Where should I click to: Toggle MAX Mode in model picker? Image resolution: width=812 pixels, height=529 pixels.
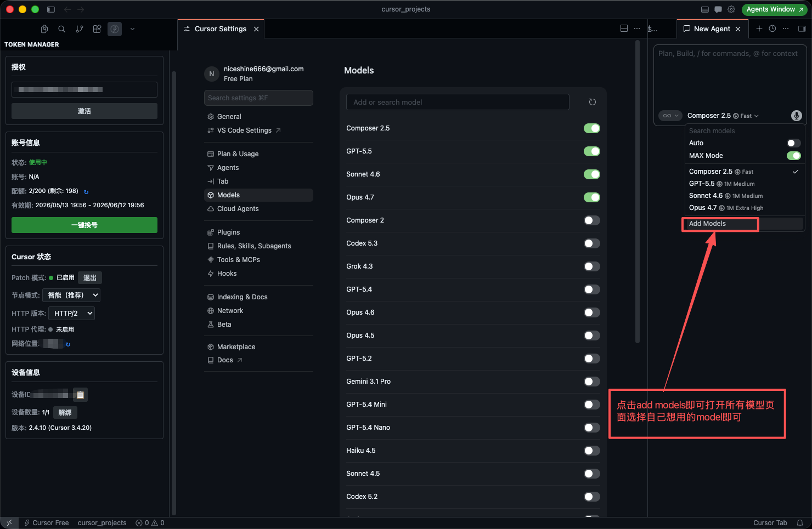pyautogui.click(x=794, y=156)
